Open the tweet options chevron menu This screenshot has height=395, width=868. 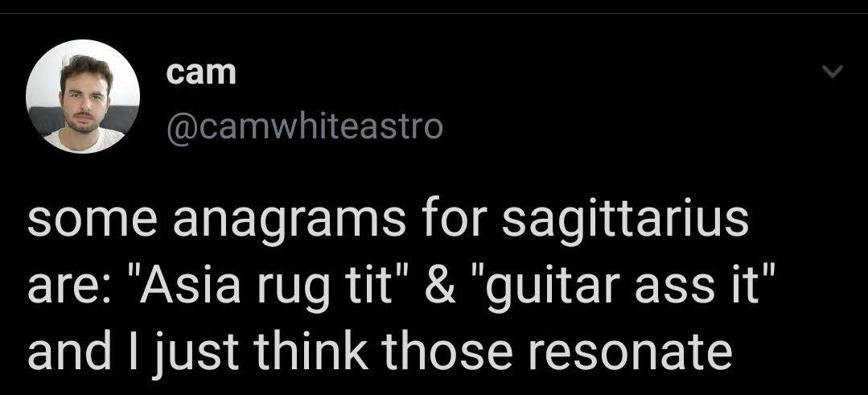tap(832, 72)
